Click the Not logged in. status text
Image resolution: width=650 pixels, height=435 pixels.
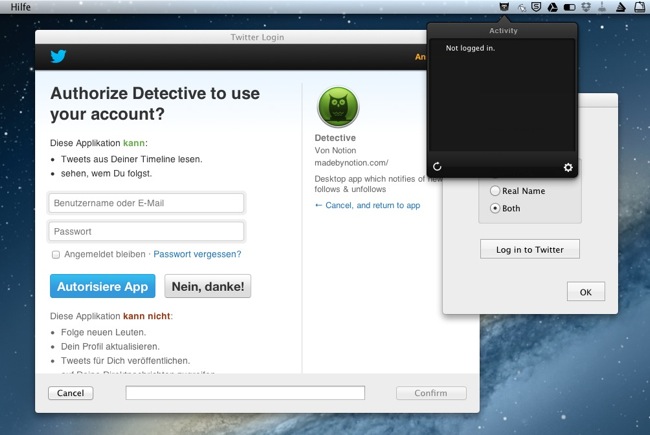470,48
